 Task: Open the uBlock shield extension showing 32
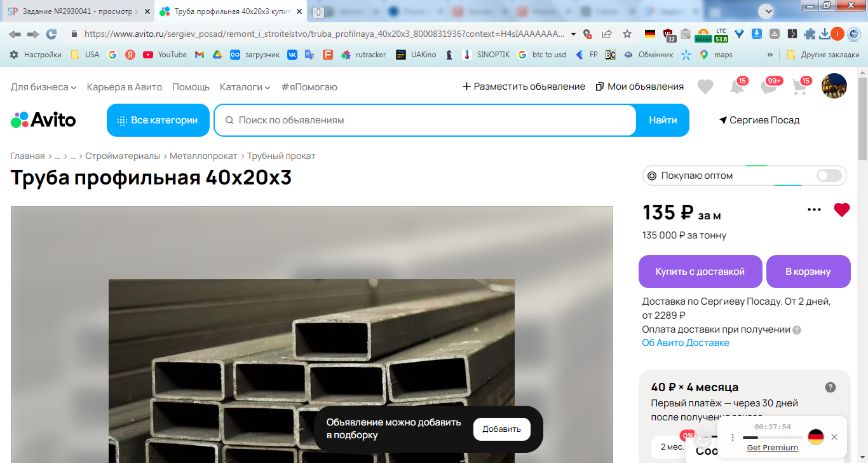668,34
